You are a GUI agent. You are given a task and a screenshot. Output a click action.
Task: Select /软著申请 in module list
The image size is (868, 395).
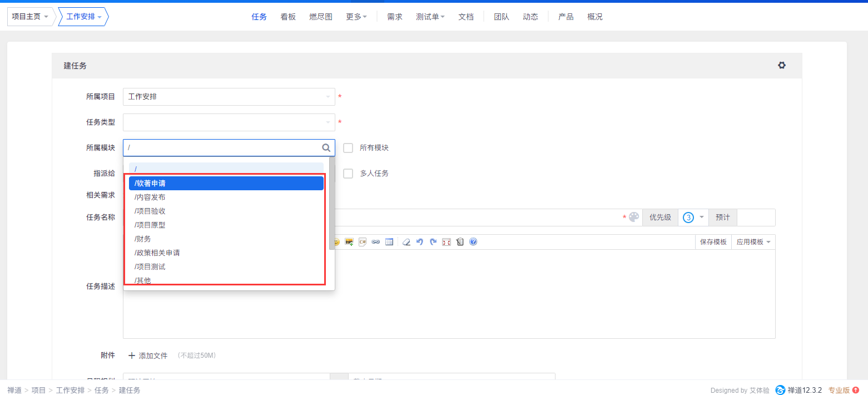(226, 183)
